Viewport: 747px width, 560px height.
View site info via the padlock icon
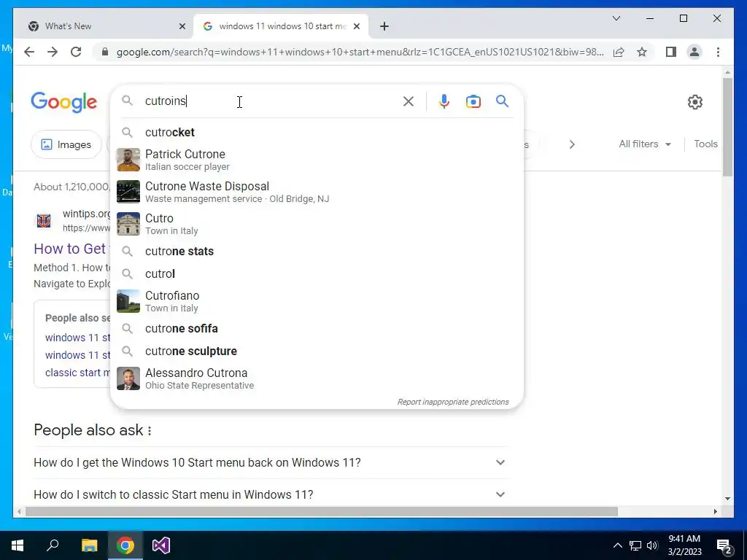coord(105,52)
